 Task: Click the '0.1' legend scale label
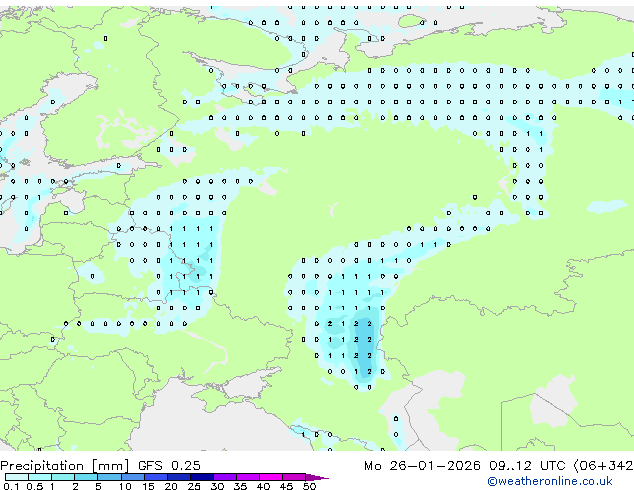pos(12,486)
